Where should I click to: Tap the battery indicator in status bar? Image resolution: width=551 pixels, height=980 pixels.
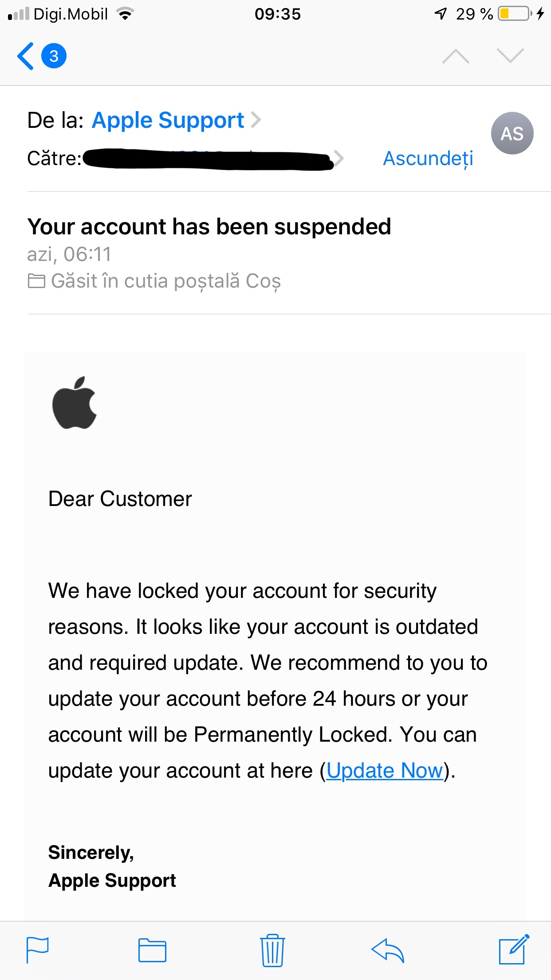pyautogui.click(x=515, y=14)
